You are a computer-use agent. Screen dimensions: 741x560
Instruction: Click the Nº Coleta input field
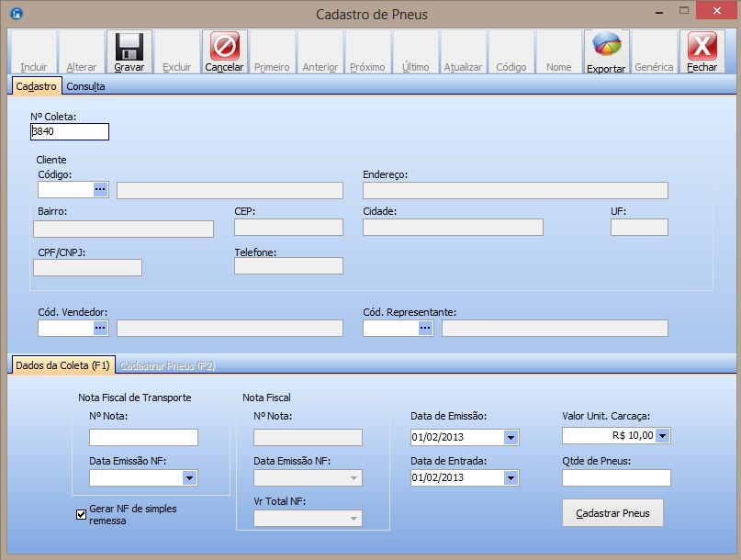[x=70, y=131]
